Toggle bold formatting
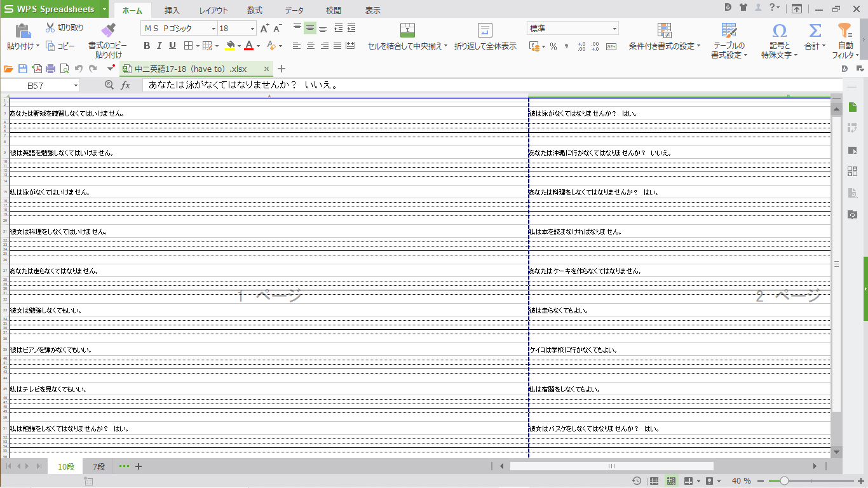The width and height of the screenshot is (868, 488). (147, 46)
